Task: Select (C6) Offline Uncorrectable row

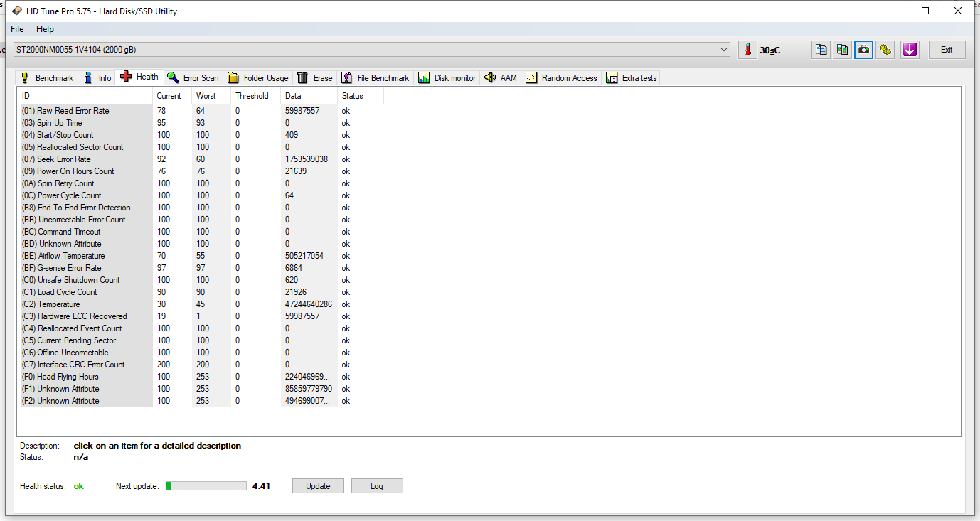Action: pos(201,353)
